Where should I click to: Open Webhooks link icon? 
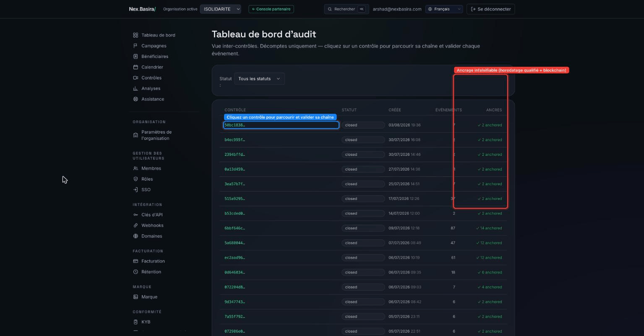[x=136, y=226]
